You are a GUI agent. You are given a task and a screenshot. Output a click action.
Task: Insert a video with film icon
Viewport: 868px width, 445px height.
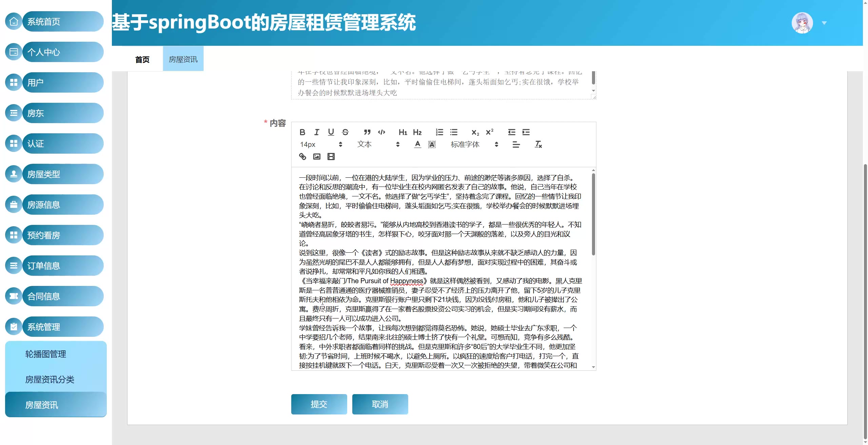point(331,156)
